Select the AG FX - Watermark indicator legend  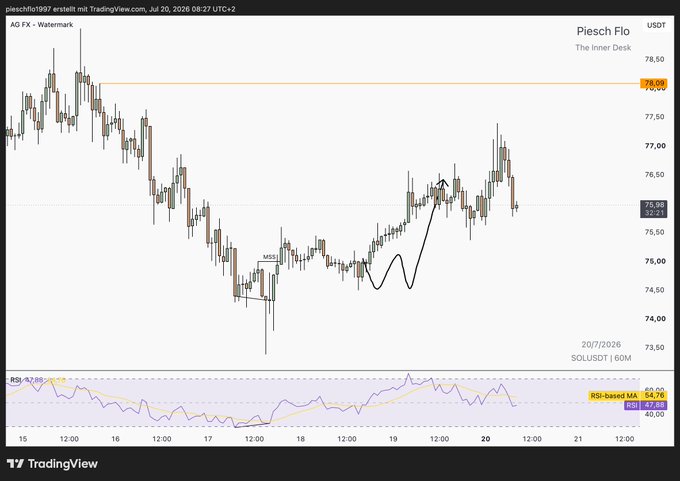[x=42, y=25]
